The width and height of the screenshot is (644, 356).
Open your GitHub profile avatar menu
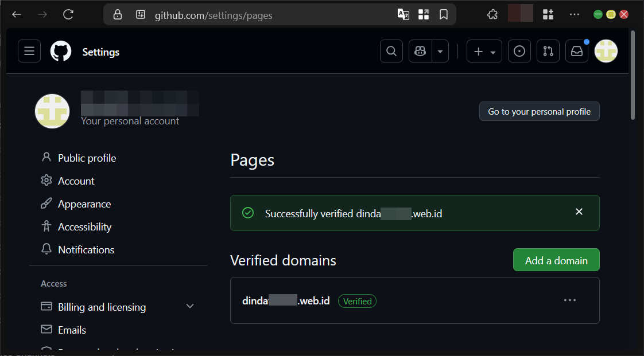pyautogui.click(x=606, y=51)
